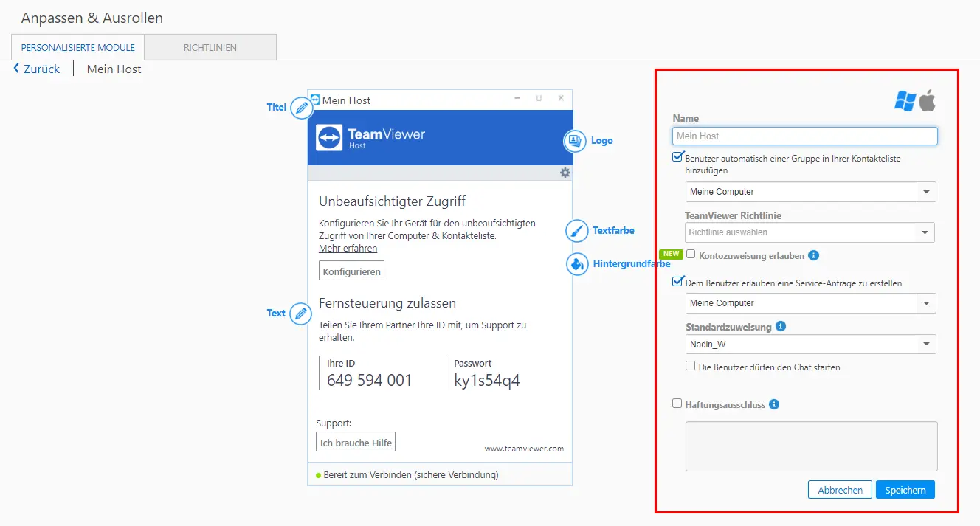
Task: Click the www.teamviewer.com link in preview
Action: coord(524,449)
